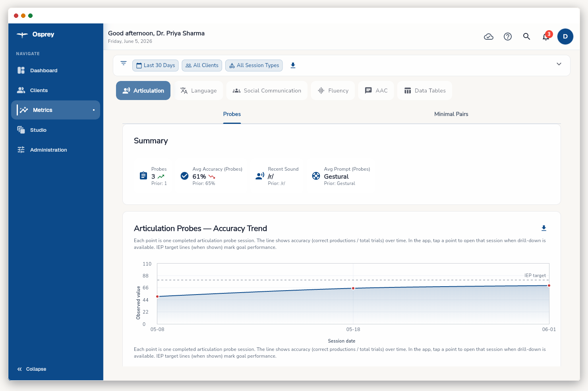
Task: Select the Minimal Pairs sub-tab
Action: (451, 114)
